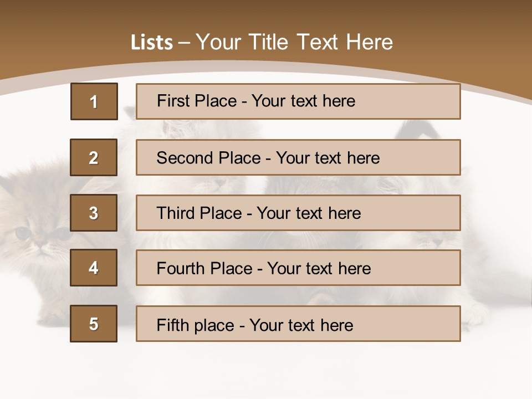The height and width of the screenshot is (399, 532).
Task: Select the First Place text bar
Action: click(298, 101)
